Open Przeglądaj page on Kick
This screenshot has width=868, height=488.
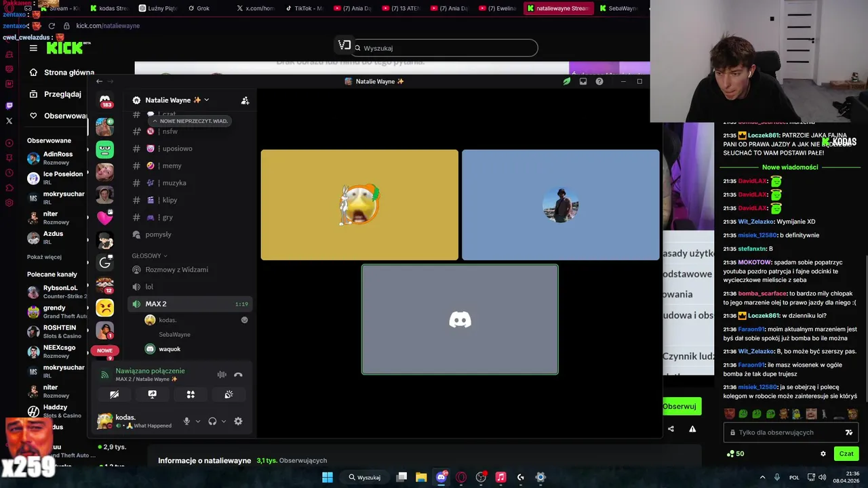point(56,94)
